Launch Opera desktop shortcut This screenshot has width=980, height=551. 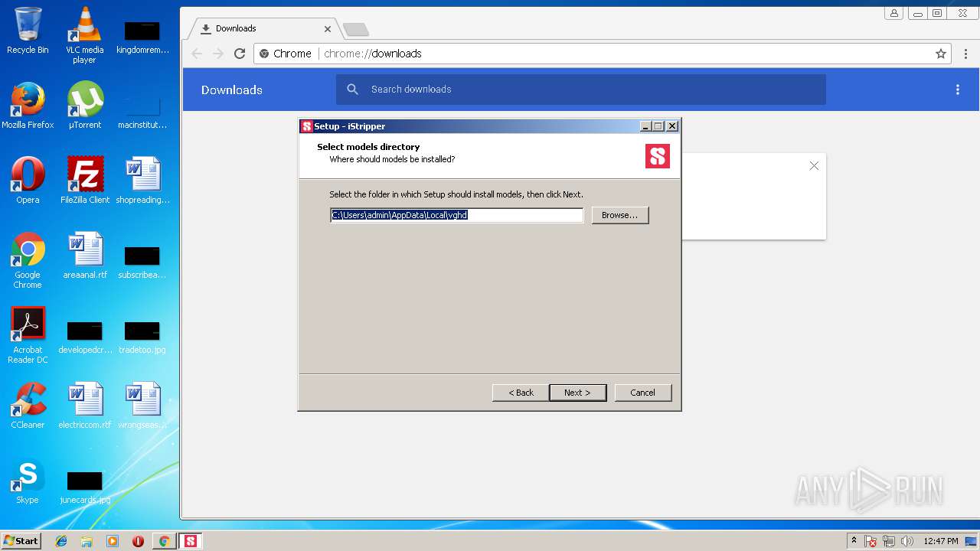(28, 181)
